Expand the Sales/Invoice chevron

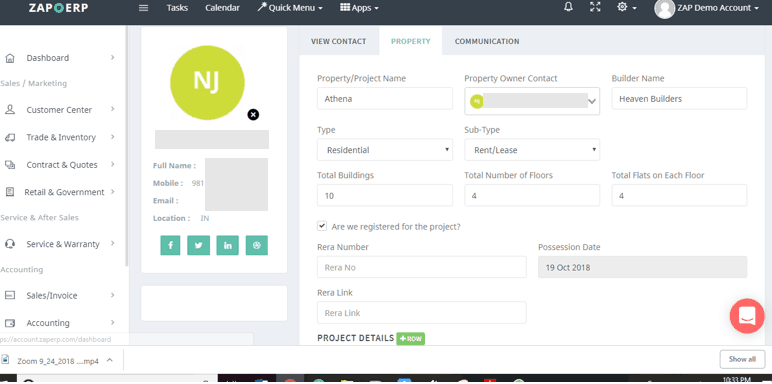pyautogui.click(x=112, y=295)
